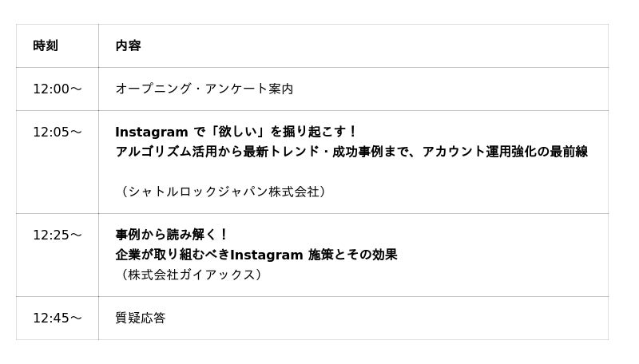
Task: Click the アカウント運用強化の最前線 phrase
Action: click(x=505, y=152)
